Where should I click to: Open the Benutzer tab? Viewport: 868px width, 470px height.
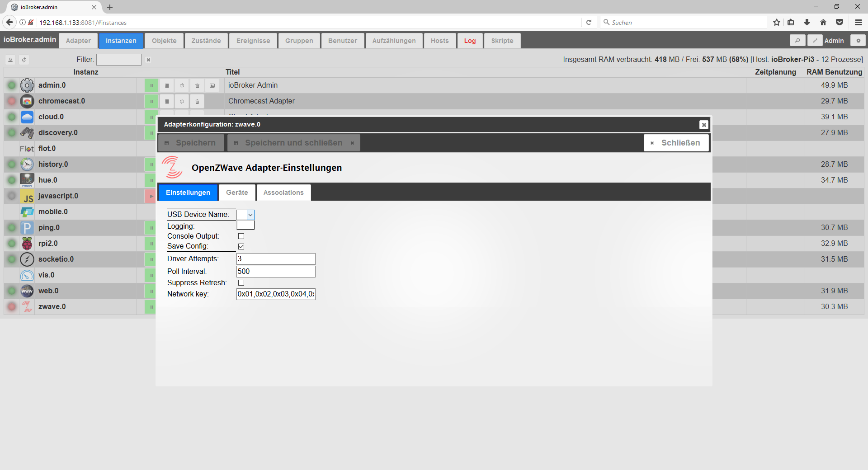click(343, 41)
